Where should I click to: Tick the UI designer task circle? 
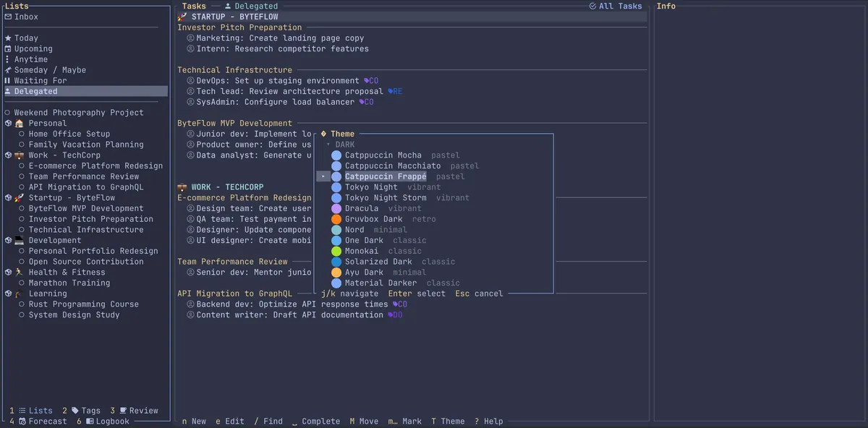[191, 240]
